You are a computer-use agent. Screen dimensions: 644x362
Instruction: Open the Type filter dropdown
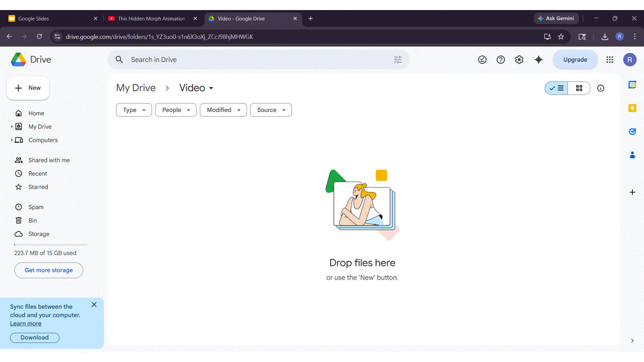[133, 110]
